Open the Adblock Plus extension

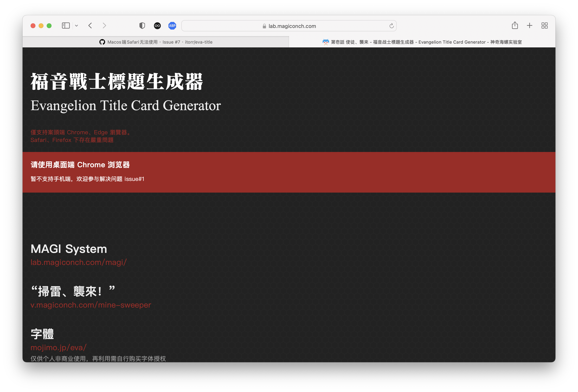click(172, 26)
